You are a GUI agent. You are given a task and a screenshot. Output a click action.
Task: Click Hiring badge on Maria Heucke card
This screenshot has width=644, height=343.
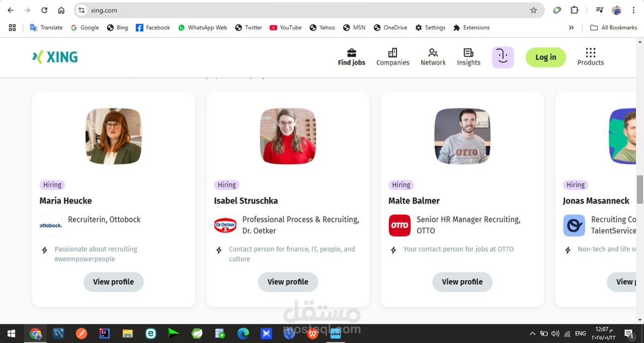click(x=52, y=185)
